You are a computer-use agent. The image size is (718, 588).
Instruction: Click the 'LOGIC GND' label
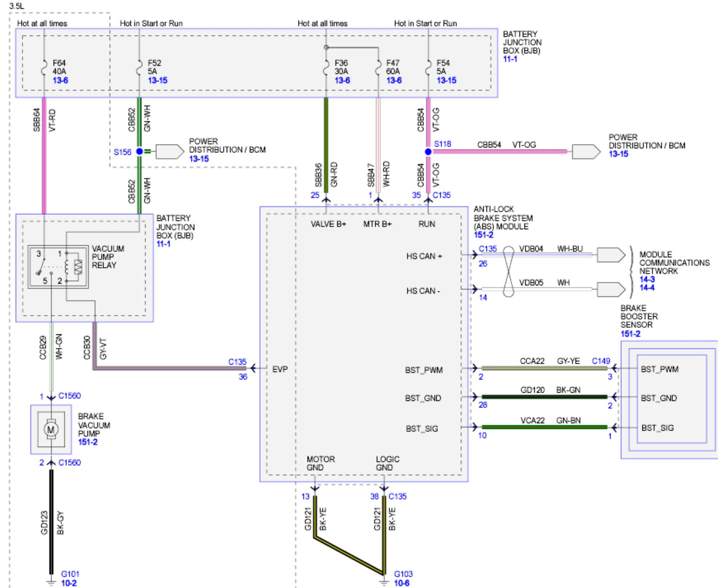coord(387,463)
